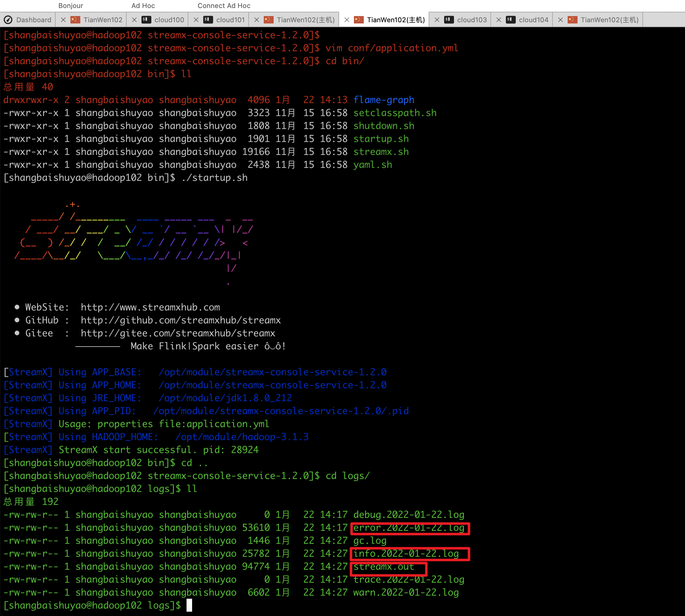The image size is (685, 616).
Task: Click the terminal cursor at the logs prompt
Action: coord(189,605)
